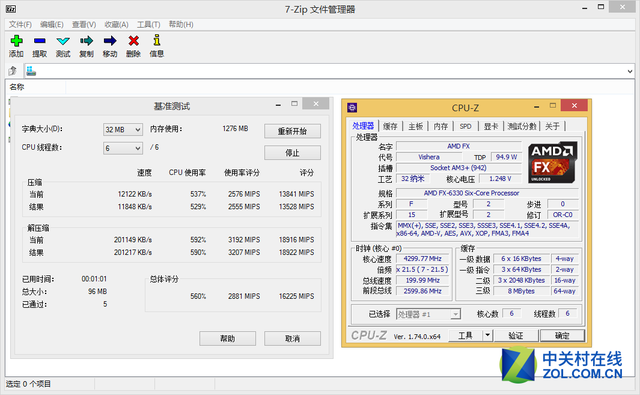Click the 7-Zip address path field

pyautogui.click(x=329, y=71)
